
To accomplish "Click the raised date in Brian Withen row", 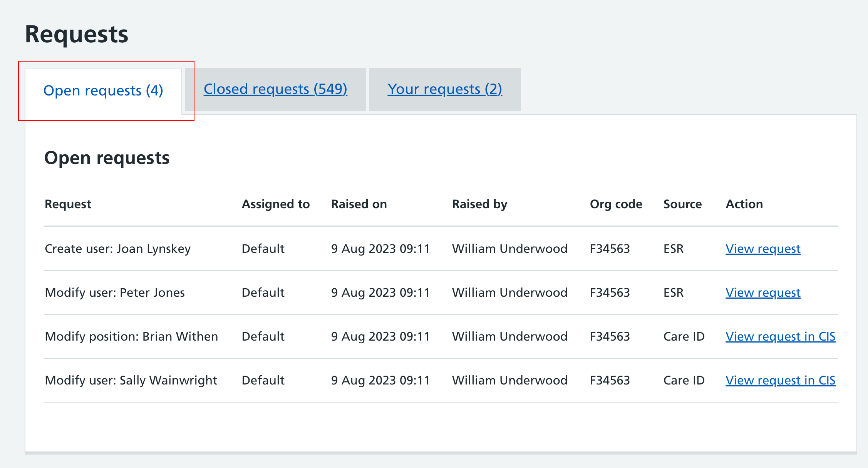I will (380, 337).
